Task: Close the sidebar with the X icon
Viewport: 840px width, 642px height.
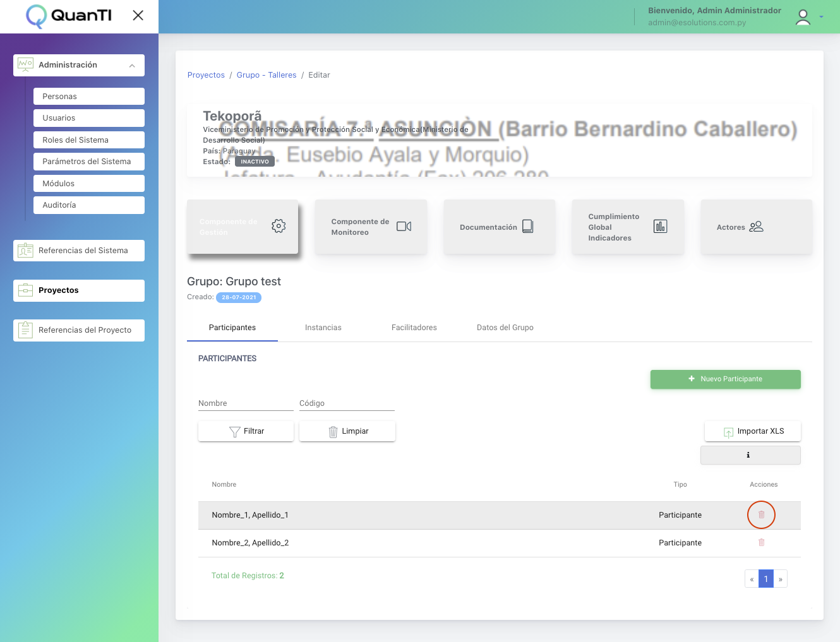Action: (x=138, y=15)
